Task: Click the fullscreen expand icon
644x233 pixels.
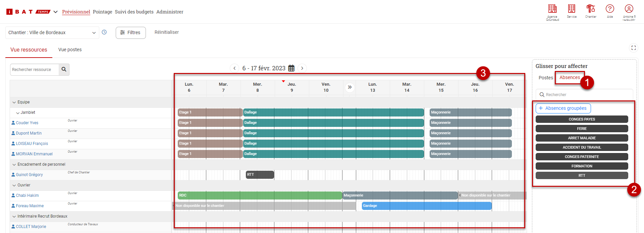Action: pyautogui.click(x=633, y=48)
